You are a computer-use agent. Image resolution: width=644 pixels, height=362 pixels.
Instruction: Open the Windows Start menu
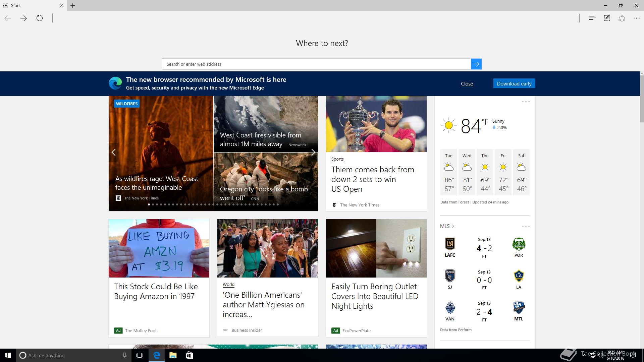coord(8,355)
